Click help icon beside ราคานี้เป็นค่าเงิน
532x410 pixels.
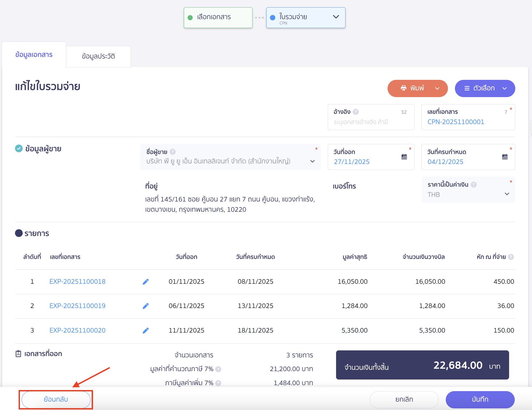coord(474,185)
